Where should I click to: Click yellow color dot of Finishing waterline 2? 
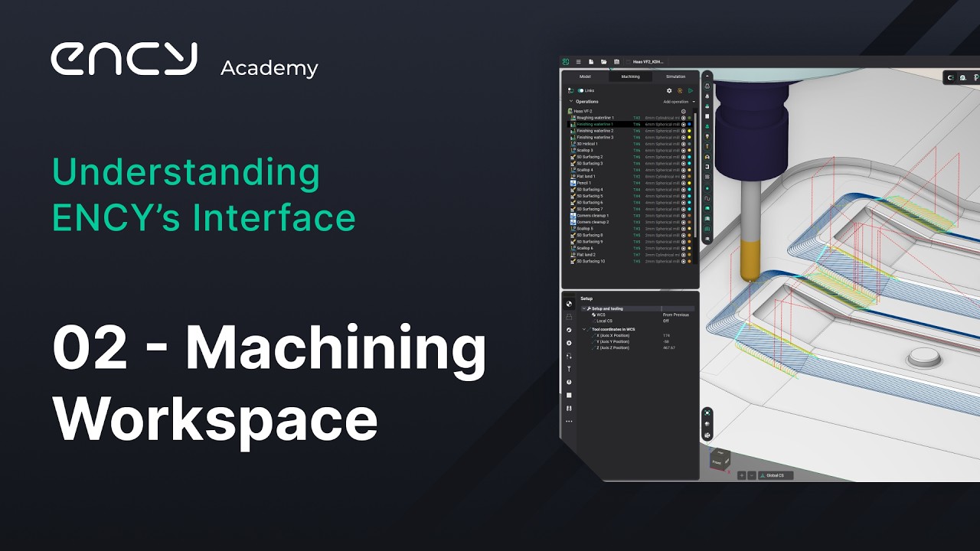tap(689, 131)
